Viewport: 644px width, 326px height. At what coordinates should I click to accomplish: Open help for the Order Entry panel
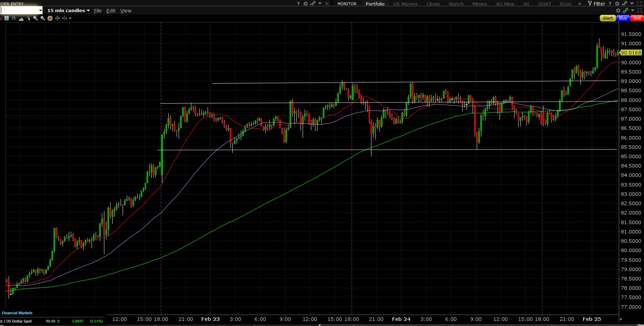coord(298,4)
